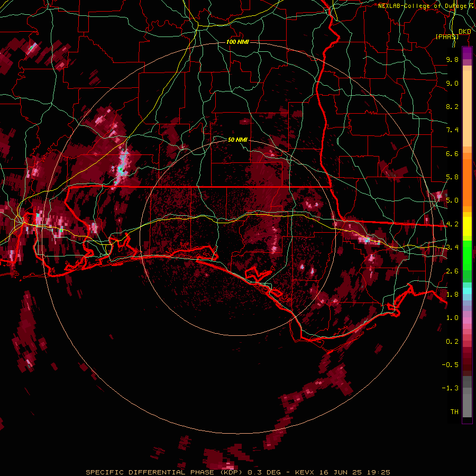Click the [PHAS] label above the color scale
Screen dimensions: 476x476
point(447,36)
